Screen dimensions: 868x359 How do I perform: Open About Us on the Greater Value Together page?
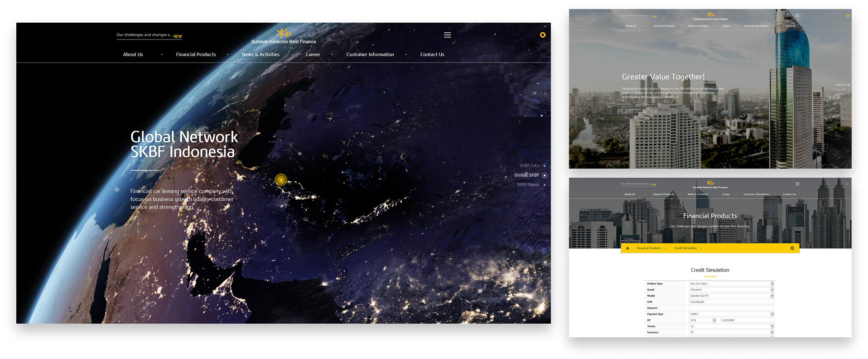coord(631,26)
